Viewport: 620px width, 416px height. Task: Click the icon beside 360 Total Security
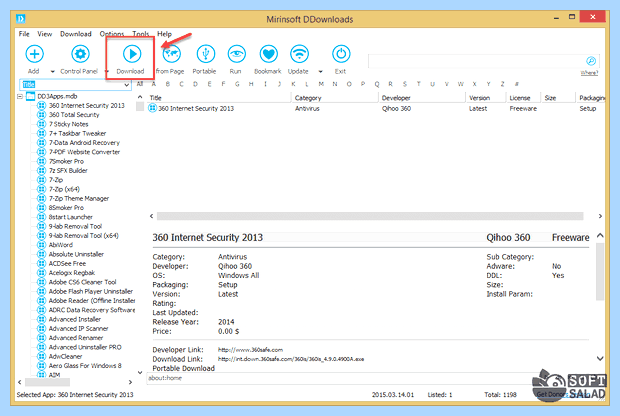point(42,115)
